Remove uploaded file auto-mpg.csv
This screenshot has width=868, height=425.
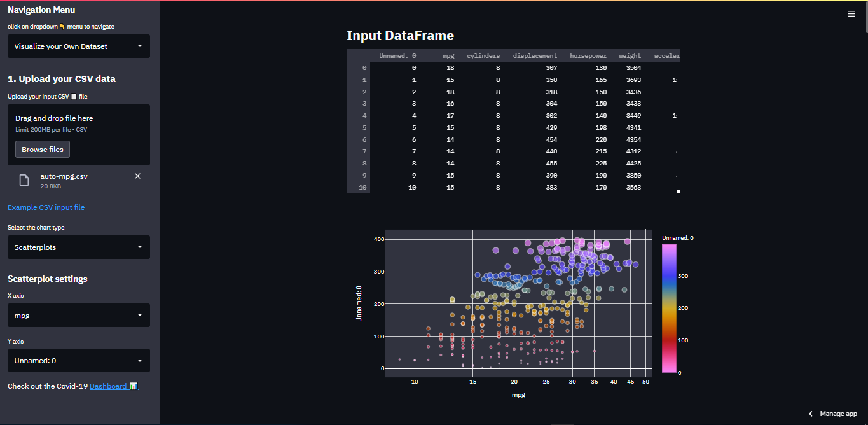(x=137, y=176)
